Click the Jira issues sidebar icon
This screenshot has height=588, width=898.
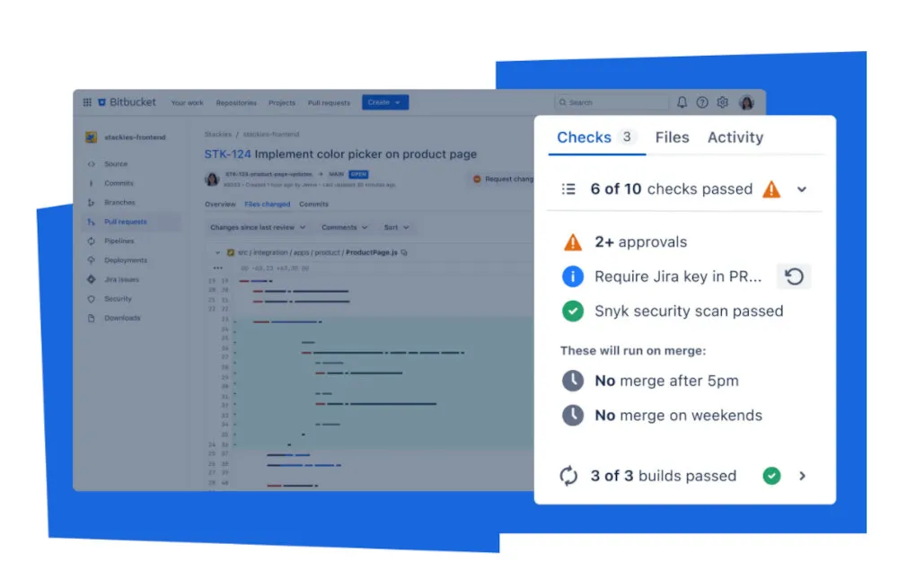pyautogui.click(x=91, y=279)
